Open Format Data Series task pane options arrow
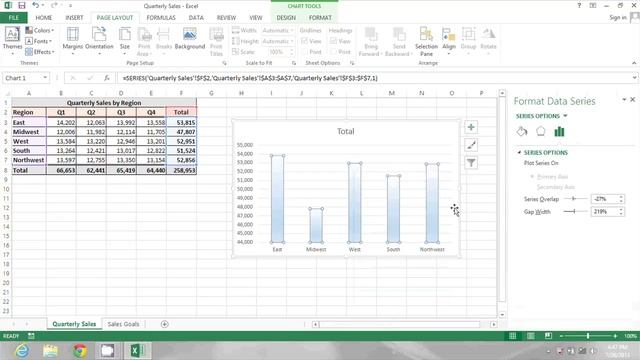Screen dimensions: 640x360 (624, 100)
